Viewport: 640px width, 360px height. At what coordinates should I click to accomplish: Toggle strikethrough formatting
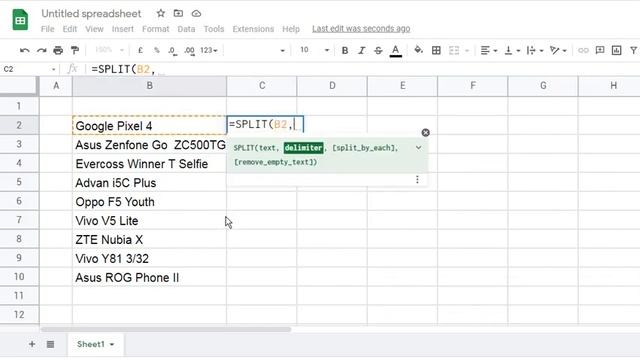pyautogui.click(x=378, y=50)
